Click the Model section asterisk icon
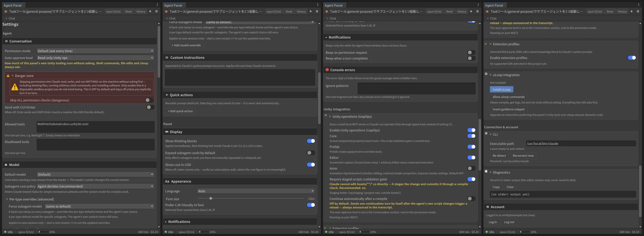The width and height of the screenshot is (644, 236). tap(6, 165)
